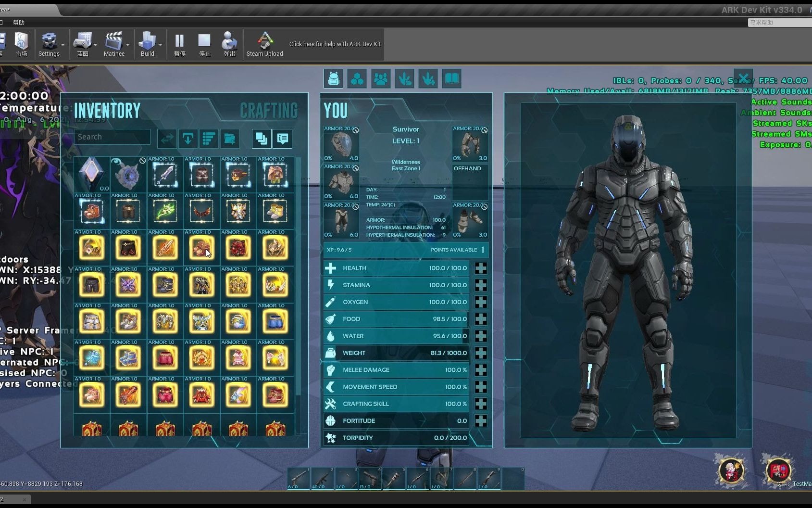Select the equipped gauntlets armor slot
The height and width of the screenshot is (508, 812).
tap(470, 143)
